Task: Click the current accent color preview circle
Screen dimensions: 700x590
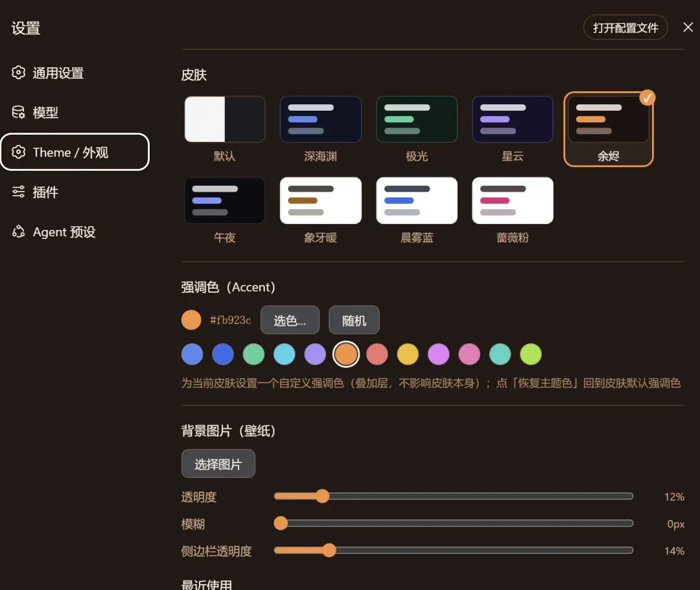Action: point(191,320)
